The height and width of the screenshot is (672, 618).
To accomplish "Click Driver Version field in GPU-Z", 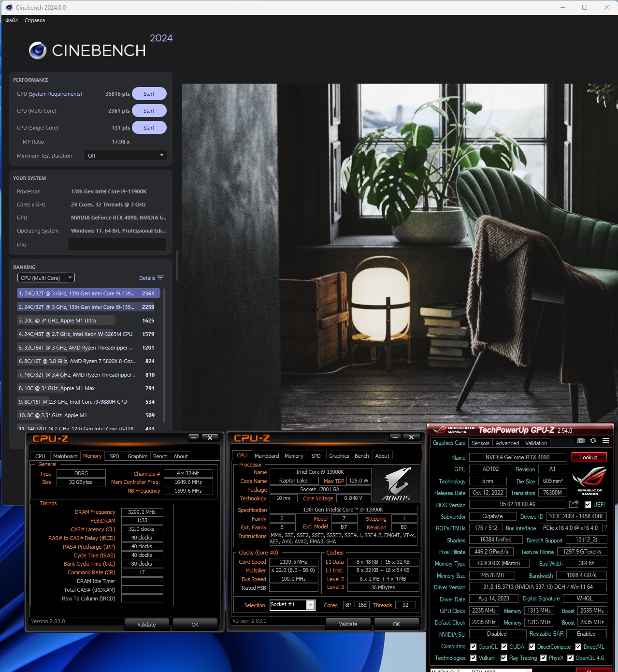I will pyautogui.click(x=537, y=587).
